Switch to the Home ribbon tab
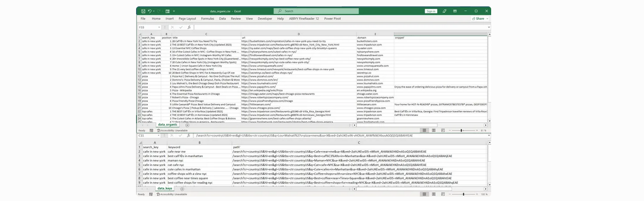Screen dimensions: 644x201 tap(156, 19)
